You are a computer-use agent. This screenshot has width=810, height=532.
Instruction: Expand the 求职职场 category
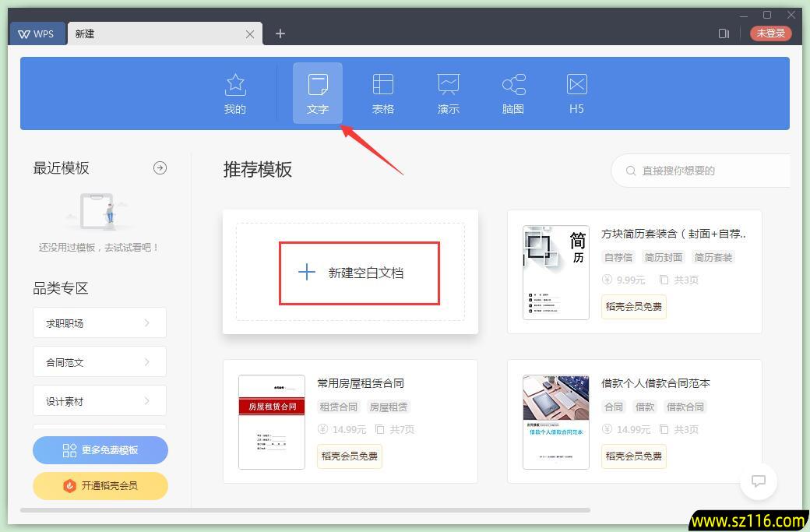(99, 322)
